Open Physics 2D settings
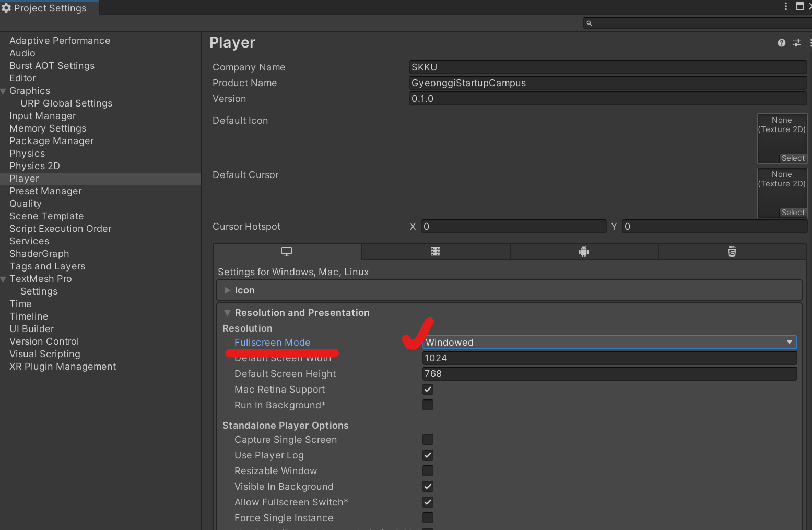 pos(34,166)
